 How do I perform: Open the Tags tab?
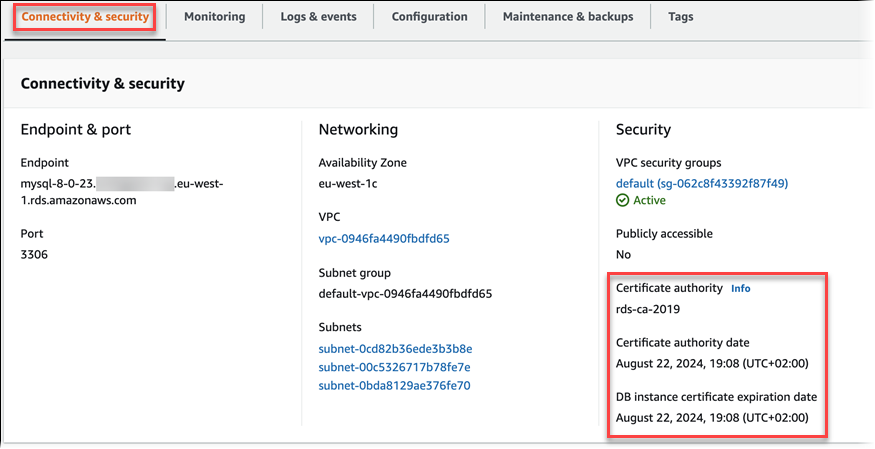680,17
